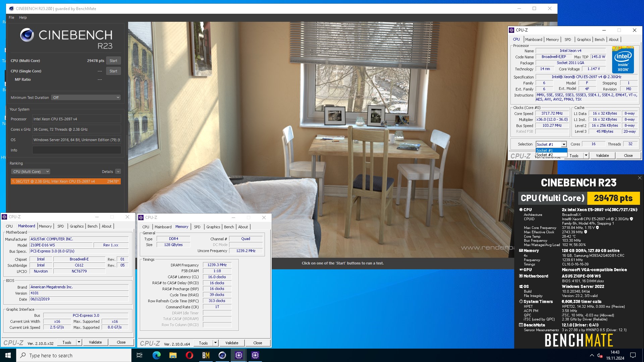The height and width of the screenshot is (362, 644).
Task: Launch Microsoft Edge from the taskbar
Action: (157, 355)
